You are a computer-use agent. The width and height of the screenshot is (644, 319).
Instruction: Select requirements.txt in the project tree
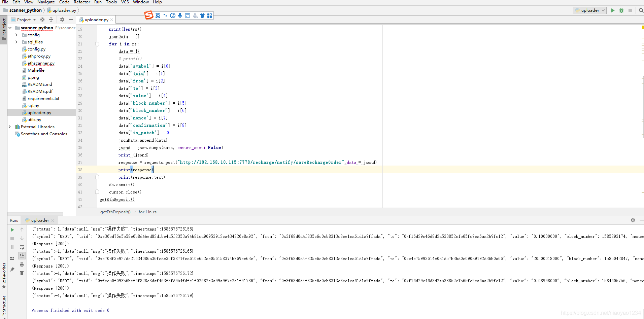(x=43, y=99)
